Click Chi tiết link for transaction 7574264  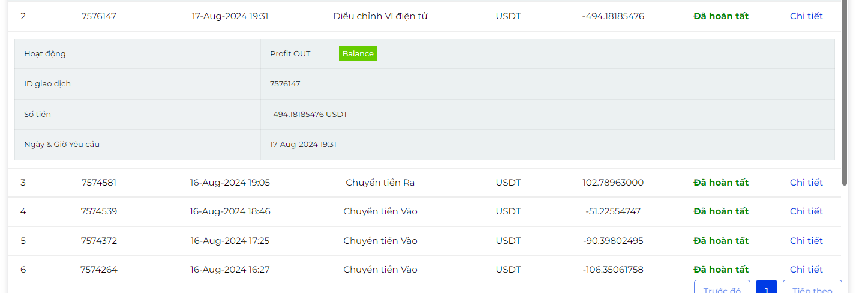point(806,270)
